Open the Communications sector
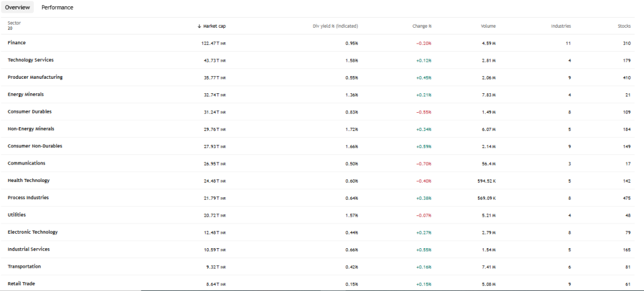 coord(26,163)
